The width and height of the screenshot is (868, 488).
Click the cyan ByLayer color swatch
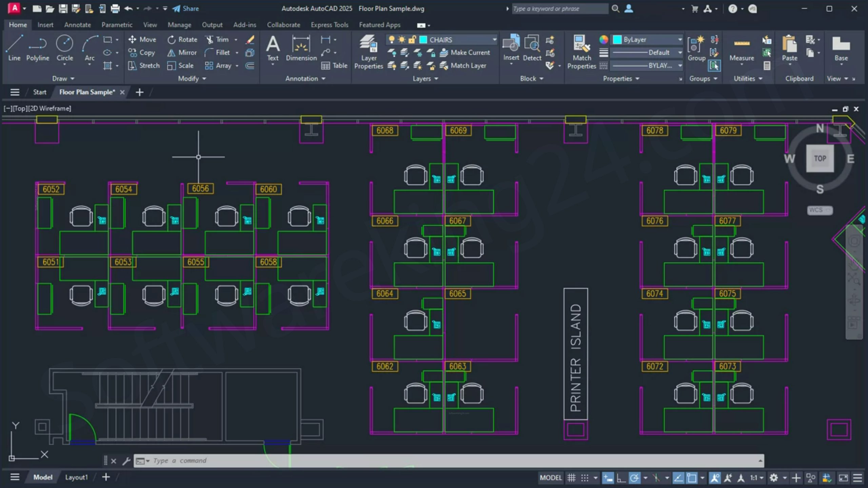pos(617,40)
